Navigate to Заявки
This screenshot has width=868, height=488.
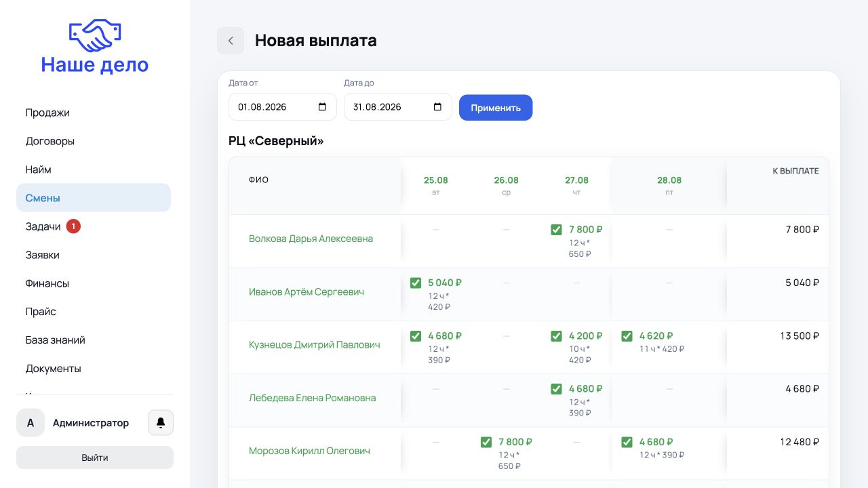(94, 255)
